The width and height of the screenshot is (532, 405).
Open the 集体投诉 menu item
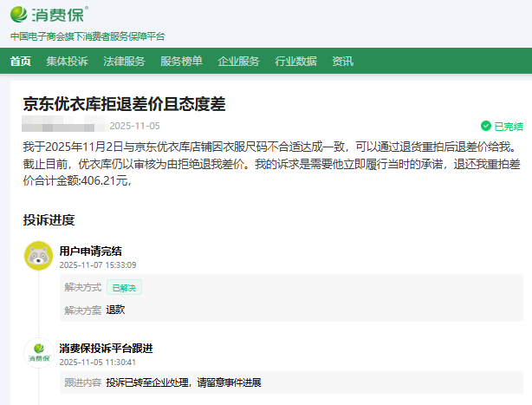coord(67,61)
